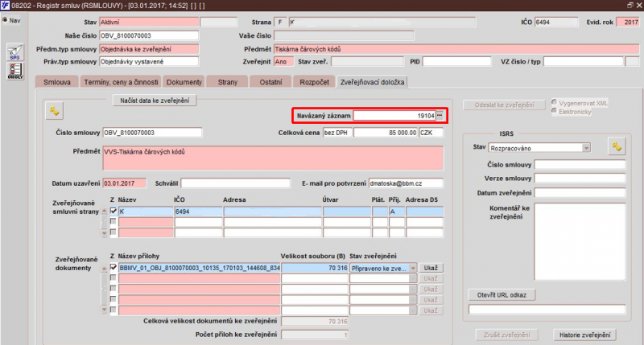
Task: Click Otevřít URL odkaz button
Action: click(x=502, y=295)
